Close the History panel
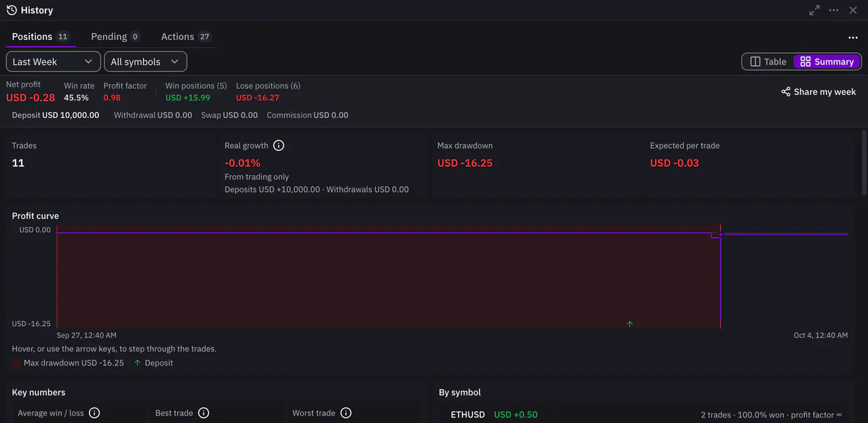Screen dimensions: 868x423 (853, 10)
